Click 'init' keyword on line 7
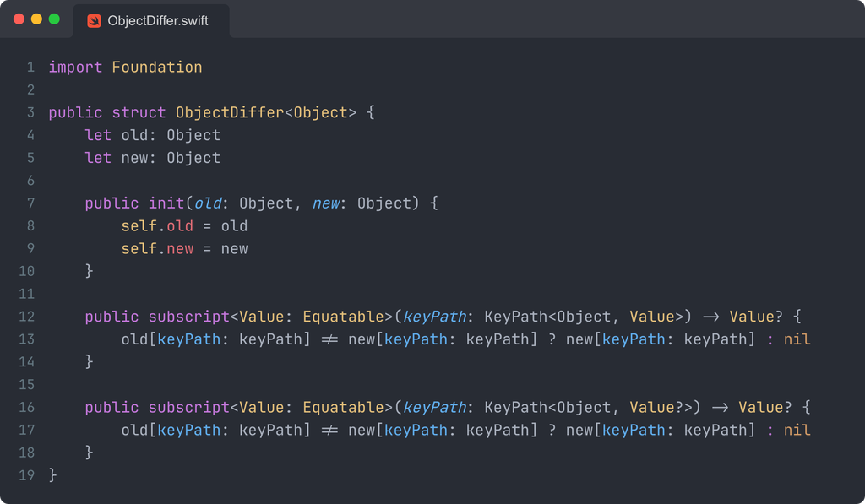The width and height of the screenshot is (865, 504). (166, 203)
